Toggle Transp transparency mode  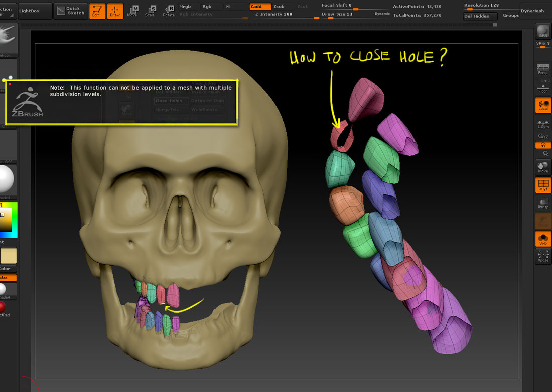[x=543, y=203]
